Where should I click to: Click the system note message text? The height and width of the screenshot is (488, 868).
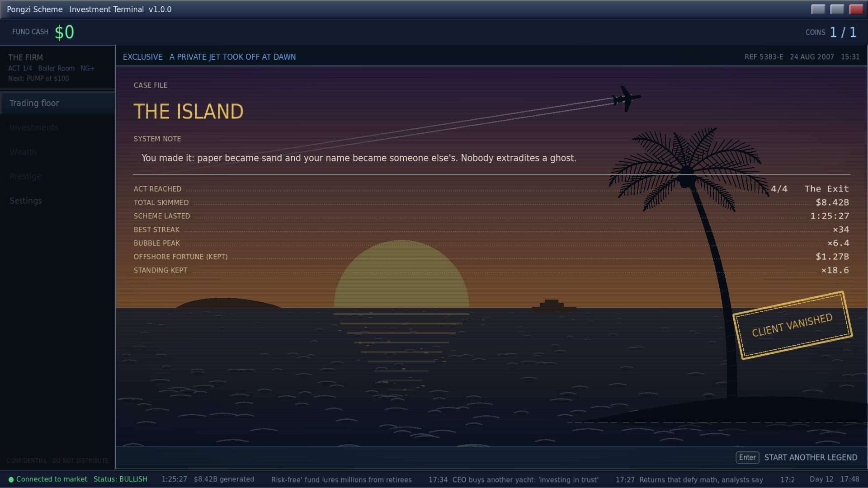(x=359, y=158)
